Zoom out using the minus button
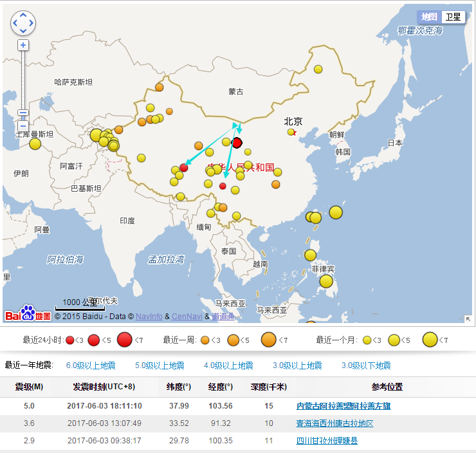Screen dimensions: 476x453 tap(23, 125)
